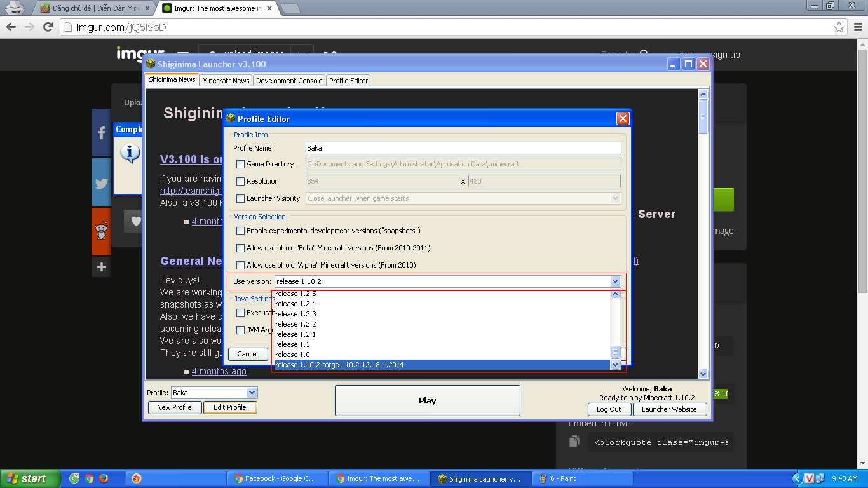Expand hidden tray icons with the arrow
The height and width of the screenshot is (488, 868).
tap(797, 478)
